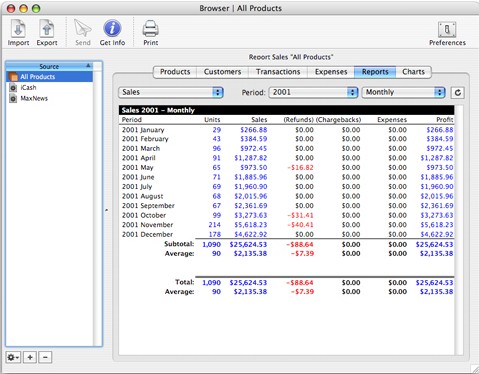Screen dimensions: 479x374
Task: Click the 2001 June row label
Action: click(x=138, y=177)
